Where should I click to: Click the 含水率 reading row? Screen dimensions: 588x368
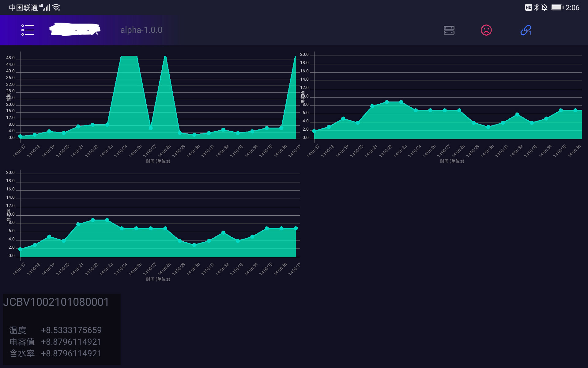pyautogui.click(x=55, y=353)
